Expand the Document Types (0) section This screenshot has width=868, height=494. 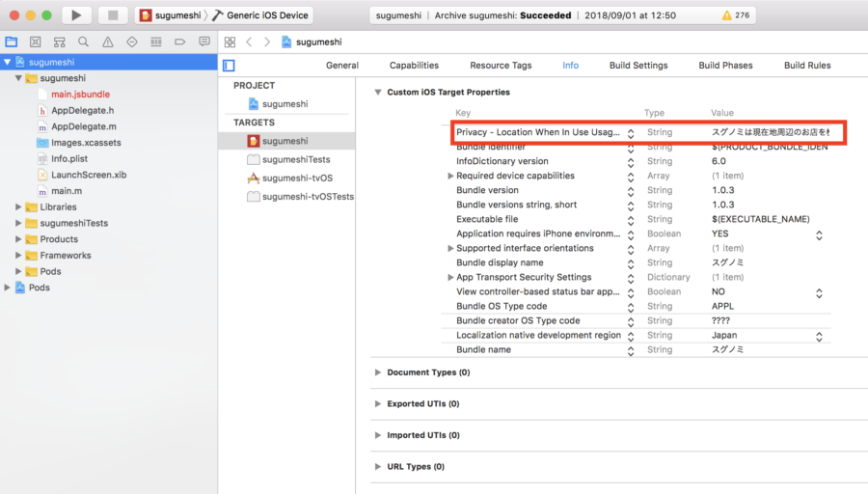click(377, 372)
